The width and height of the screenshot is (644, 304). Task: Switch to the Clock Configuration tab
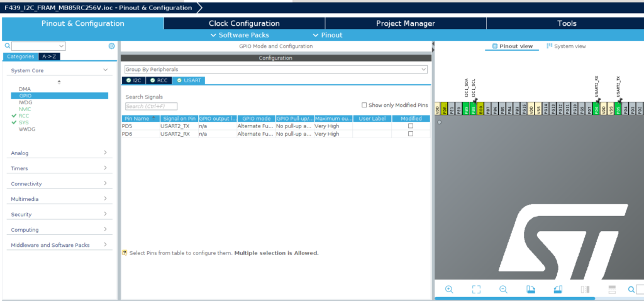tap(244, 23)
